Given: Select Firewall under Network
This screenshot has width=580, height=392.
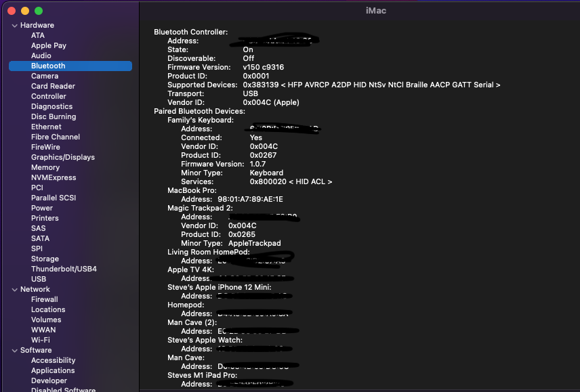Looking at the screenshot, I should [45, 300].
